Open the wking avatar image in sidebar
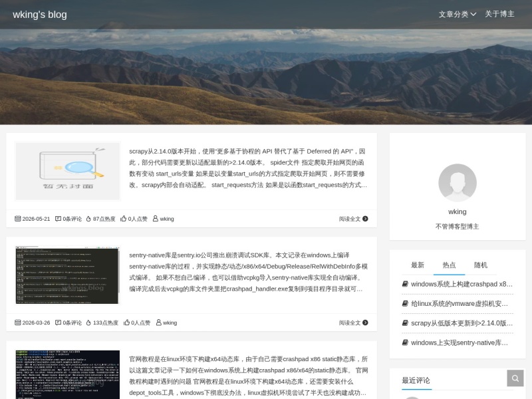The image size is (532, 399). [458, 183]
